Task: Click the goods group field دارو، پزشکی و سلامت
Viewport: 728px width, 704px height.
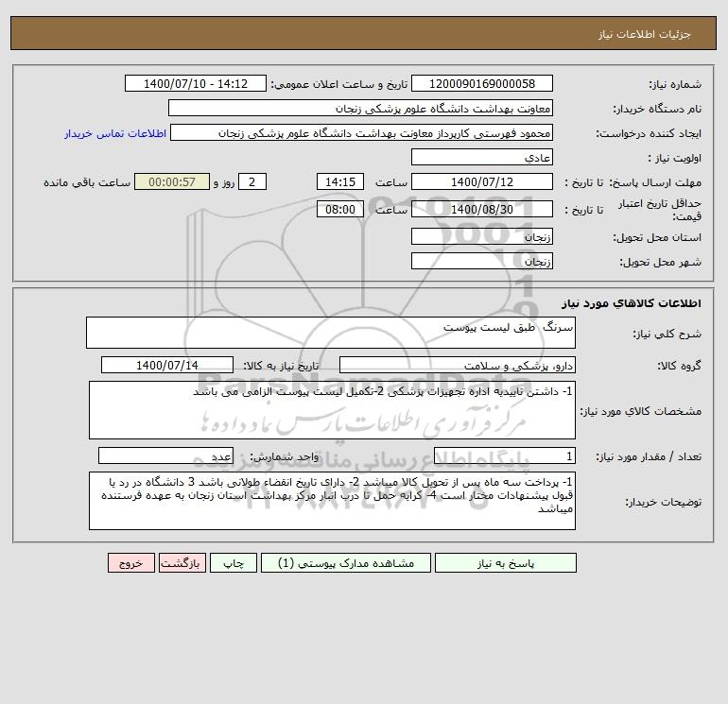Action: pyautogui.click(x=458, y=365)
